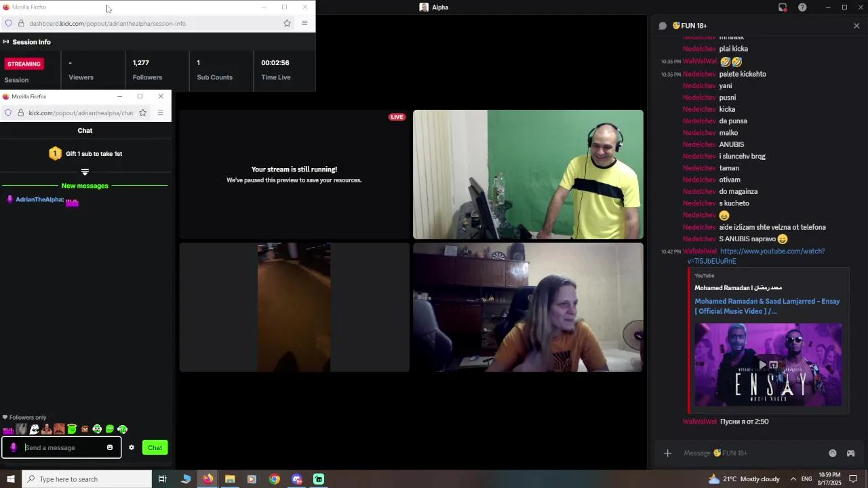Insert the purple subscriber emote in emote row
The width and height of the screenshot is (868, 488).
click(8, 429)
